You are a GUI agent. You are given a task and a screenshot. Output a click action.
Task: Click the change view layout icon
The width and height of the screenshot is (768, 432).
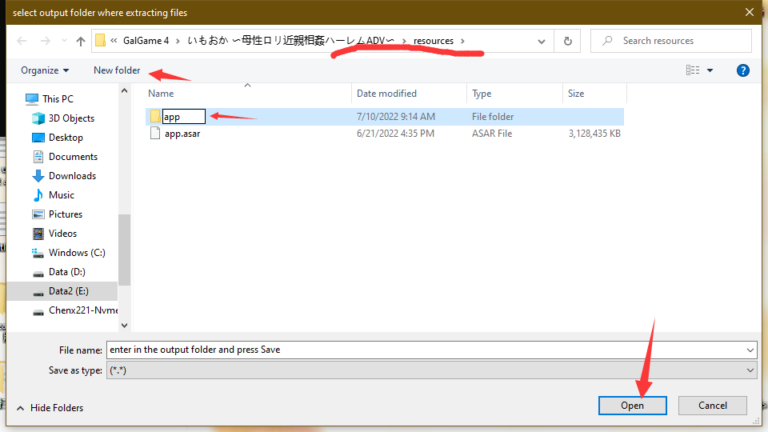coord(692,70)
